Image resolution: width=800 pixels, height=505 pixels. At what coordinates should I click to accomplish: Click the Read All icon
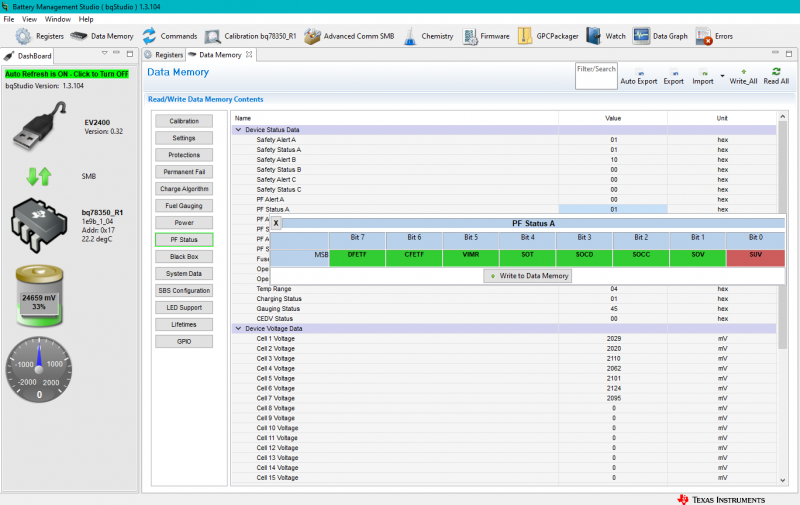776,74
